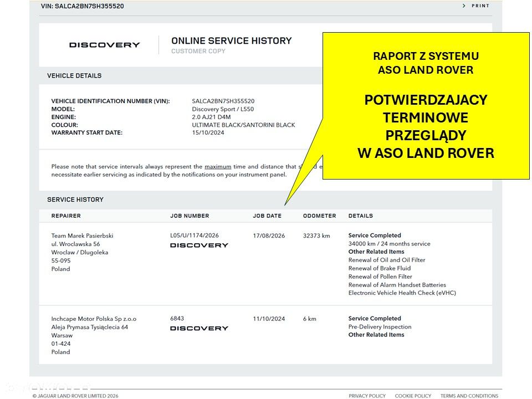
Task: Select 'Electronic Vehicle Health Check (eVHC)'
Action: click(x=402, y=293)
